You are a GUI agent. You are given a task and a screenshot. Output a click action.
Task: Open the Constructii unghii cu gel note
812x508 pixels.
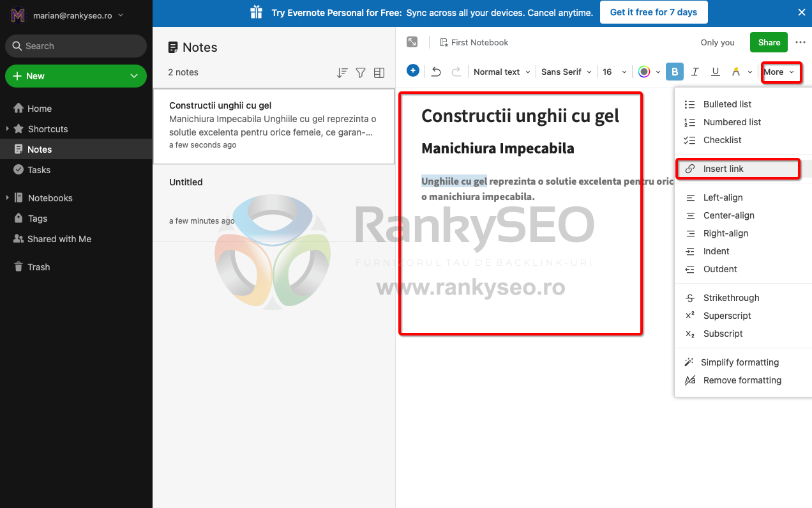tap(274, 127)
